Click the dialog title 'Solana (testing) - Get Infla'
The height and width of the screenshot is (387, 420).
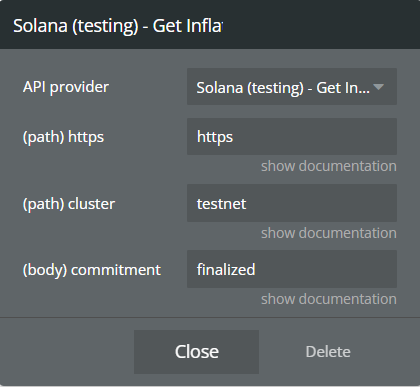tap(118, 26)
